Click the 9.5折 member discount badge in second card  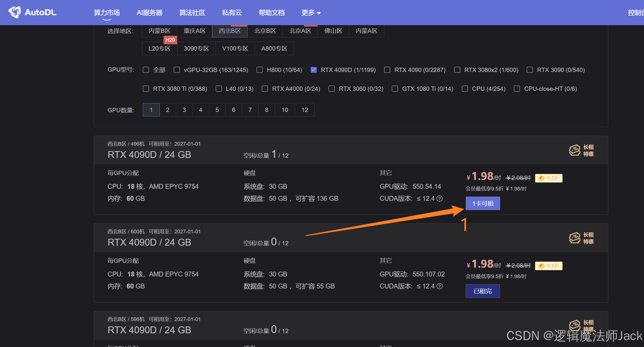click(x=549, y=266)
